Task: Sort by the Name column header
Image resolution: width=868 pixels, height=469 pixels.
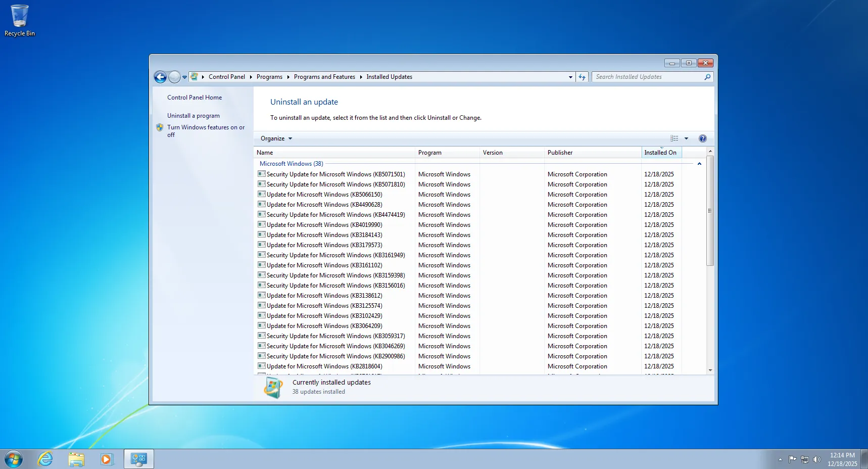Action: (334, 153)
